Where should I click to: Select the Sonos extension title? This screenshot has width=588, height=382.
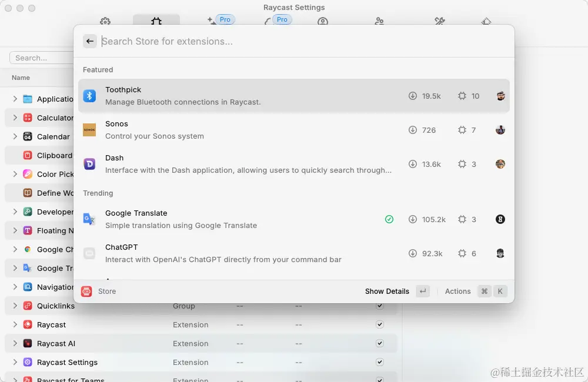click(x=116, y=124)
